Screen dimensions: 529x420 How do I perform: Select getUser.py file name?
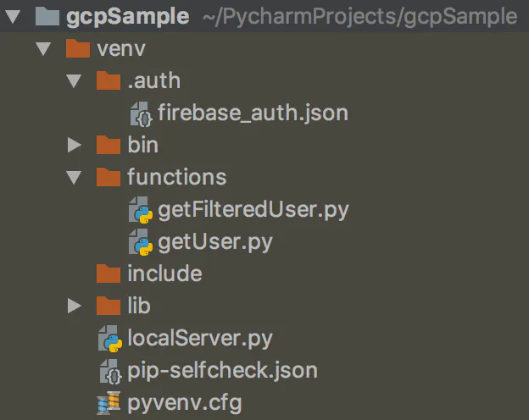pyautogui.click(x=215, y=243)
